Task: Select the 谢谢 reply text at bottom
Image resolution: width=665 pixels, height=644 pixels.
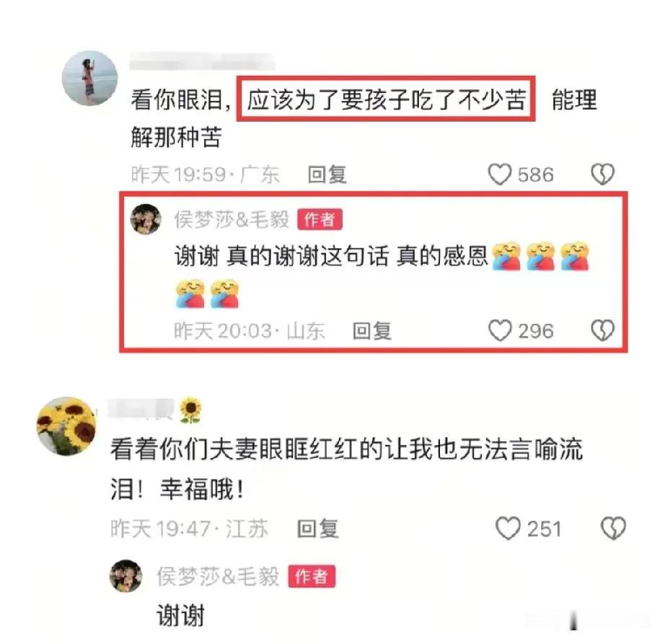Action: (x=180, y=615)
